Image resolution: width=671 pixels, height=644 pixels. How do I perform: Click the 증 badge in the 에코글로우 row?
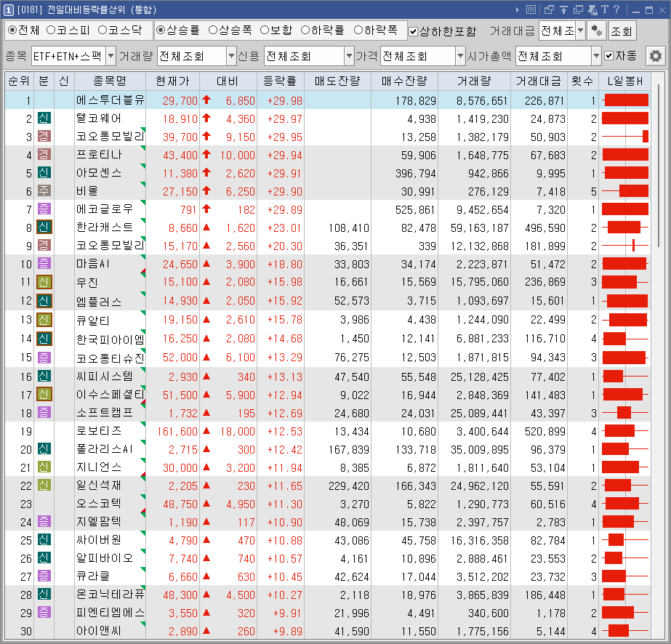44,209
